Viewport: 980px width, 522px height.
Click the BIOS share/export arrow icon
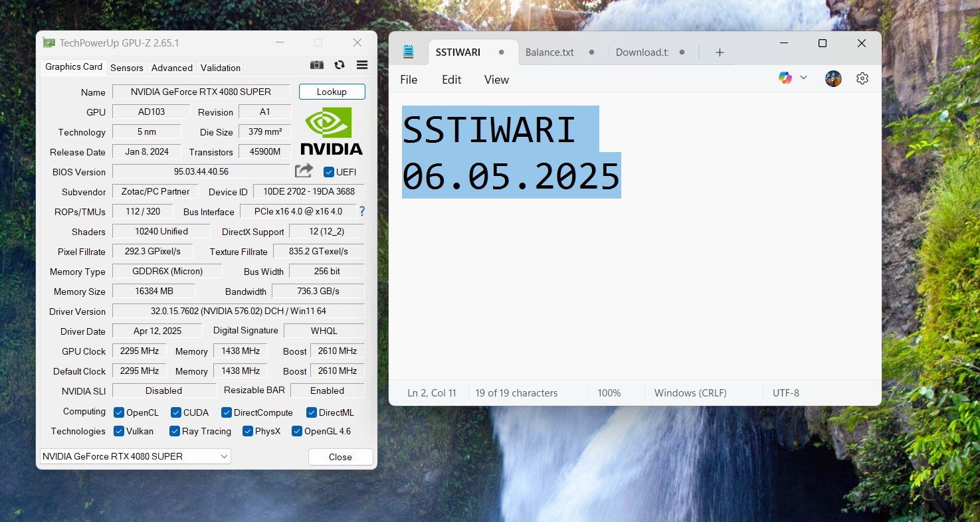(304, 171)
